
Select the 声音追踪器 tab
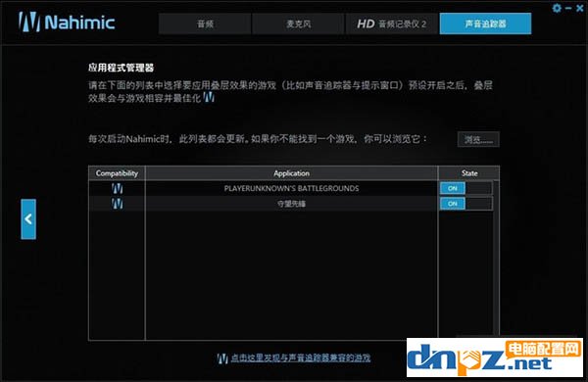click(486, 24)
